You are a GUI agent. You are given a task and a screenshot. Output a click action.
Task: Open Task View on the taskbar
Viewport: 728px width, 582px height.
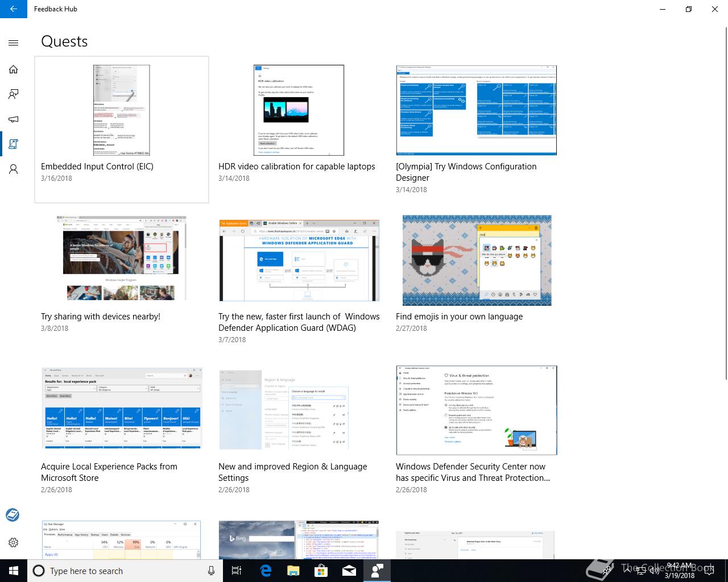(x=237, y=571)
